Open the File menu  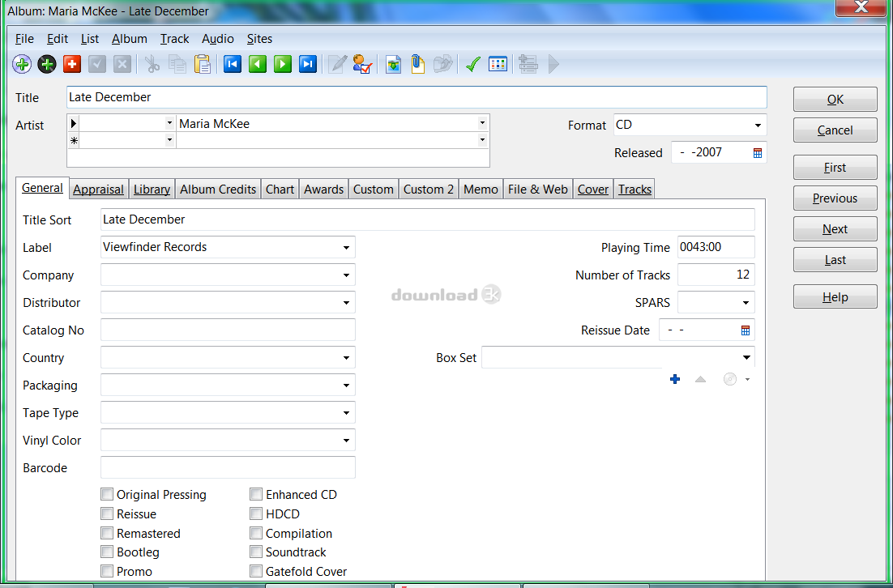(24, 39)
